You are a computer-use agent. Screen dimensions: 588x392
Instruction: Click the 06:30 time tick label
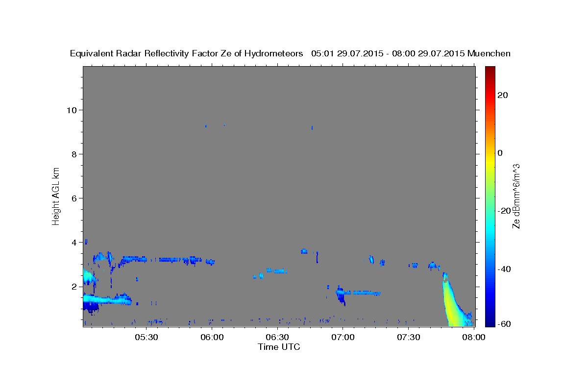tap(277, 337)
